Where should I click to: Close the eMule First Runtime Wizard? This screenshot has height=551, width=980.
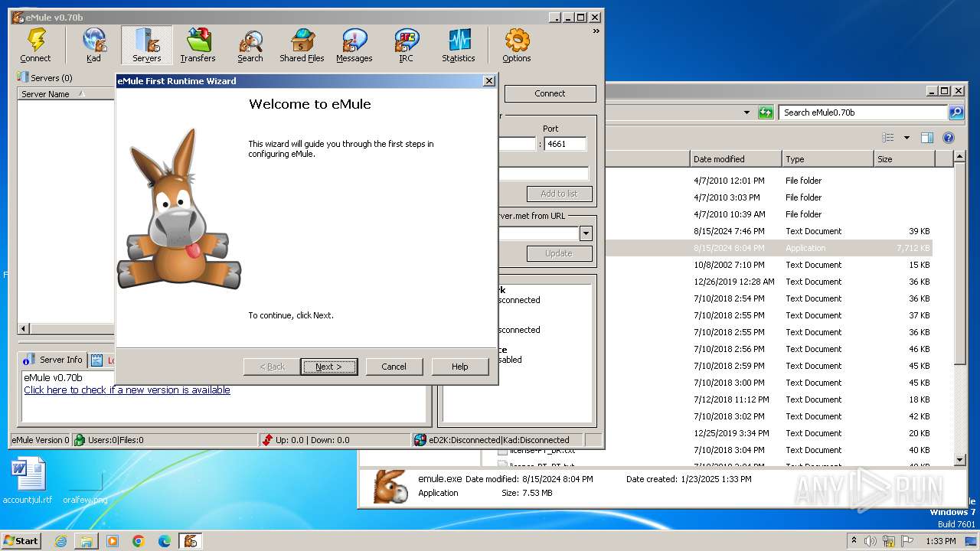pos(489,80)
